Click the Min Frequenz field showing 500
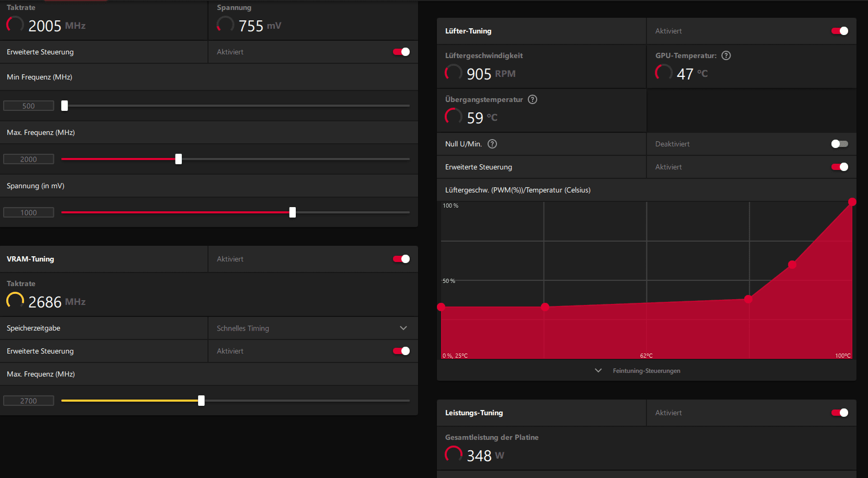The image size is (868, 478). point(29,106)
